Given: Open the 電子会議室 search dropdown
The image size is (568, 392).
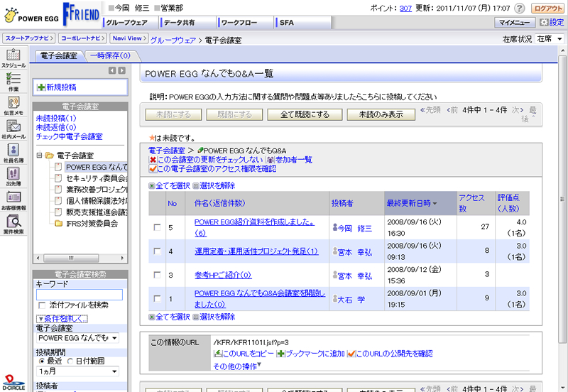Looking at the screenshot, I should click(78, 338).
